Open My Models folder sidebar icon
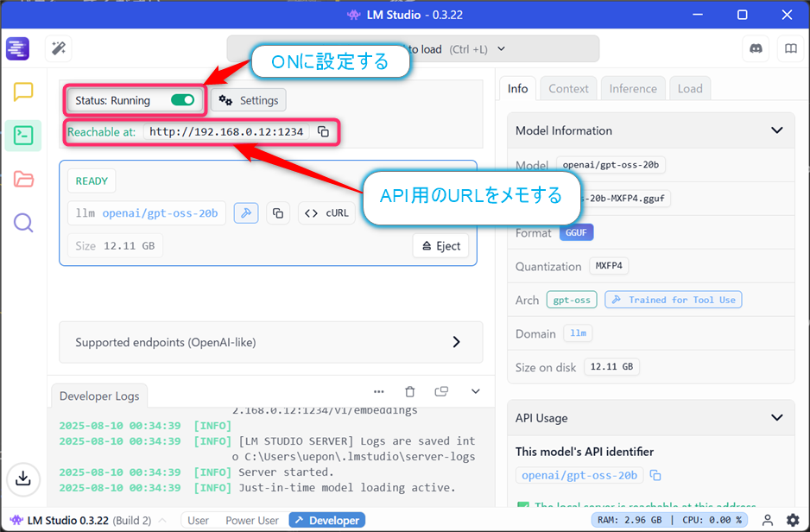The height and width of the screenshot is (532, 810). pyautogui.click(x=23, y=180)
